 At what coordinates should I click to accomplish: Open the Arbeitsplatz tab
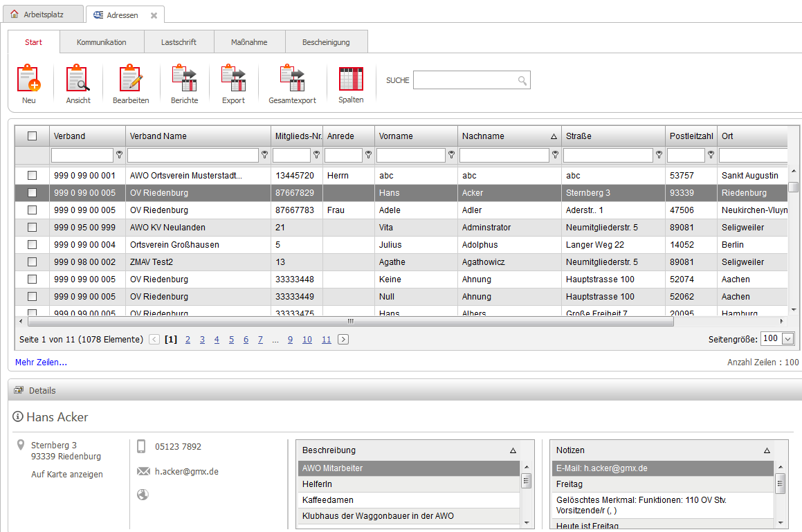pyautogui.click(x=44, y=15)
